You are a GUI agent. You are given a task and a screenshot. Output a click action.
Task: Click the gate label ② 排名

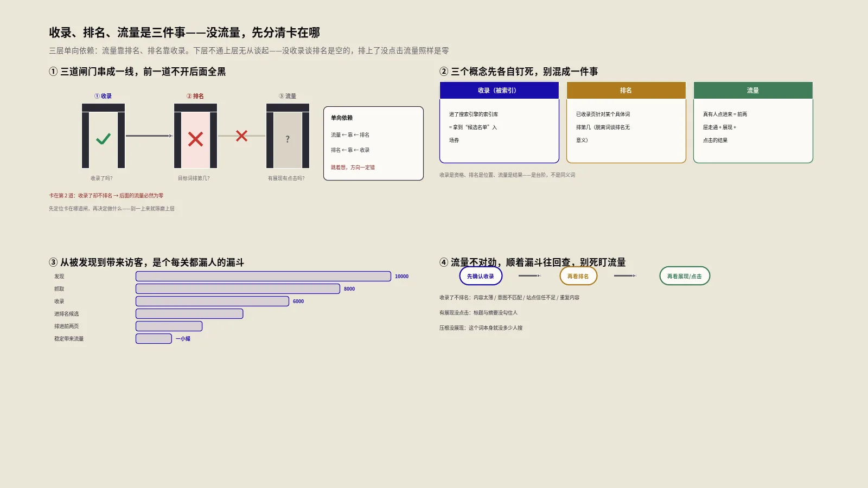coord(195,96)
